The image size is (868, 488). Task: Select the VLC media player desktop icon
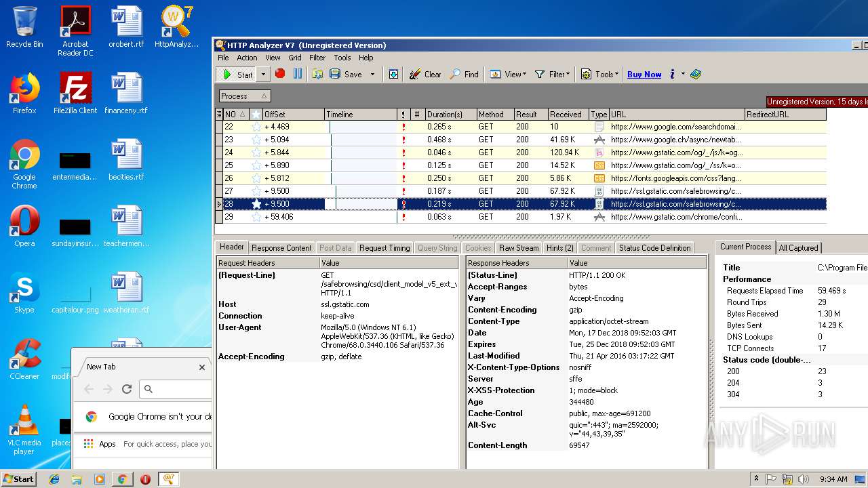[24, 429]
